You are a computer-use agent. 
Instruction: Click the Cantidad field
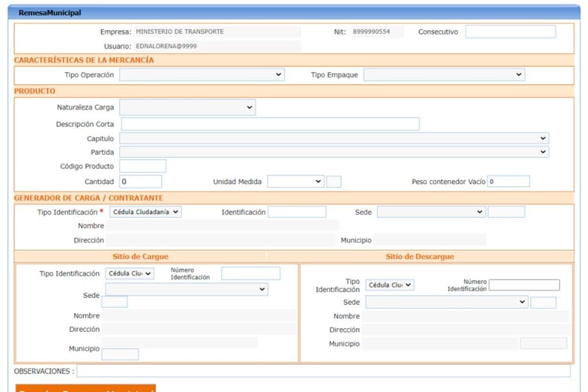click(x=141, y=181)
